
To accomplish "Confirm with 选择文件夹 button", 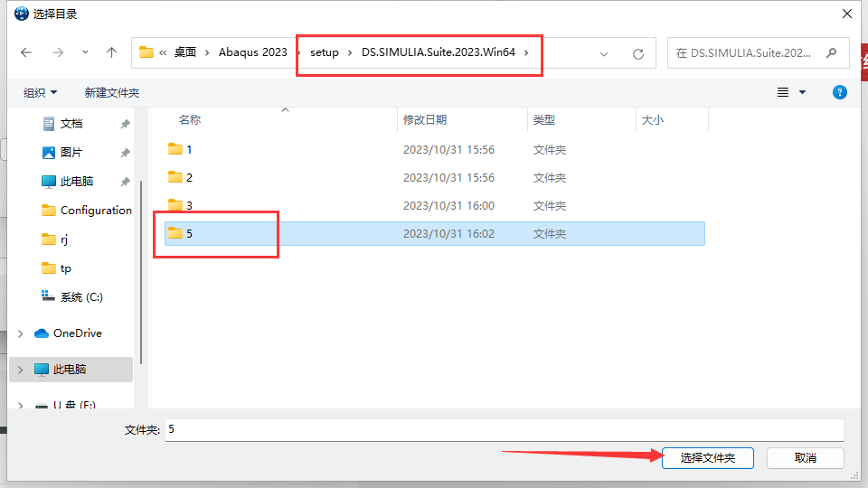I will [707, 458].
